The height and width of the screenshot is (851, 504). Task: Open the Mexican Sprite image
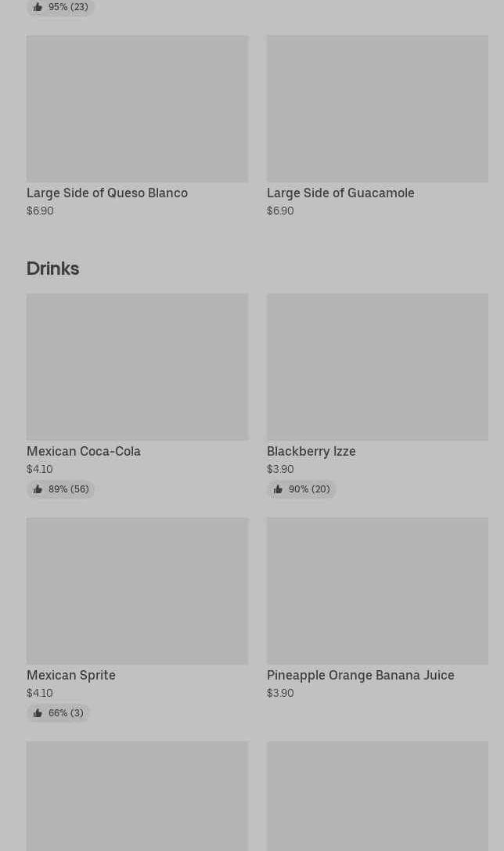(x=137, y=591)
